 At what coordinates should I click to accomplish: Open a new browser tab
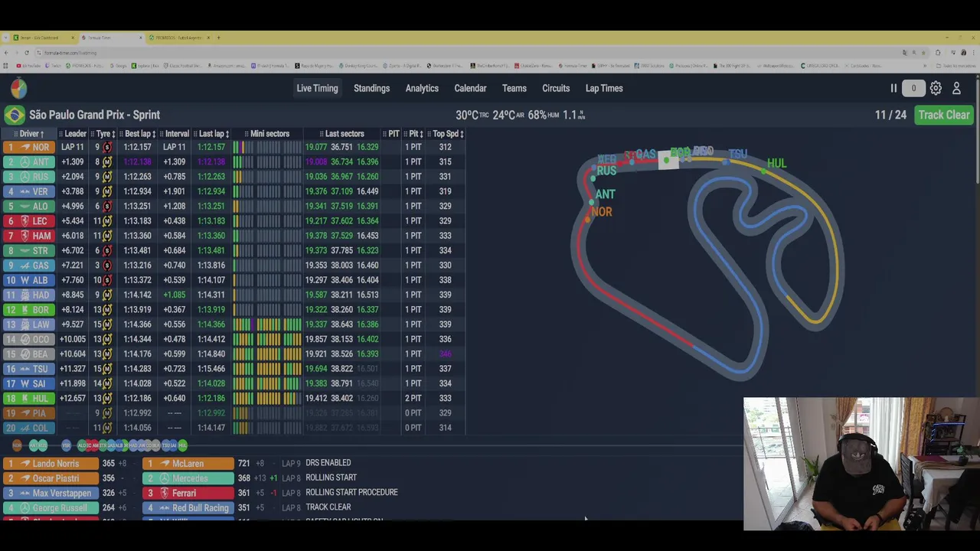(218, 37)
